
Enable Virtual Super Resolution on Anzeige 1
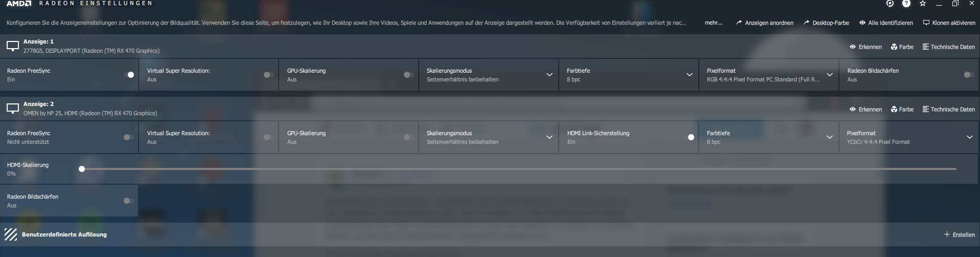(268, 75)
